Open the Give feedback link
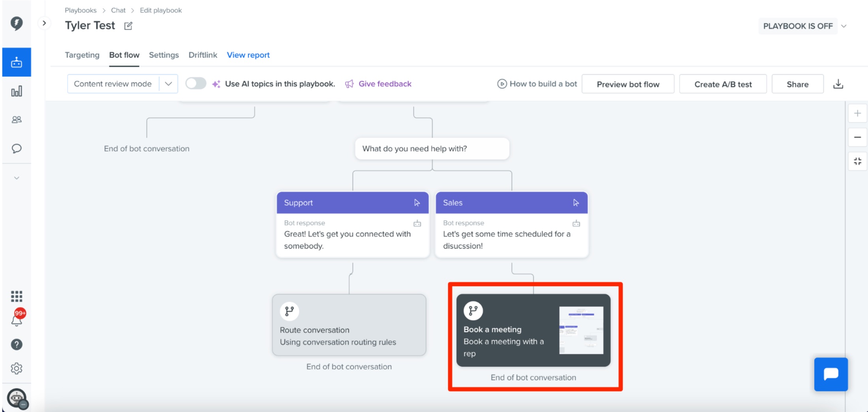 378,84
